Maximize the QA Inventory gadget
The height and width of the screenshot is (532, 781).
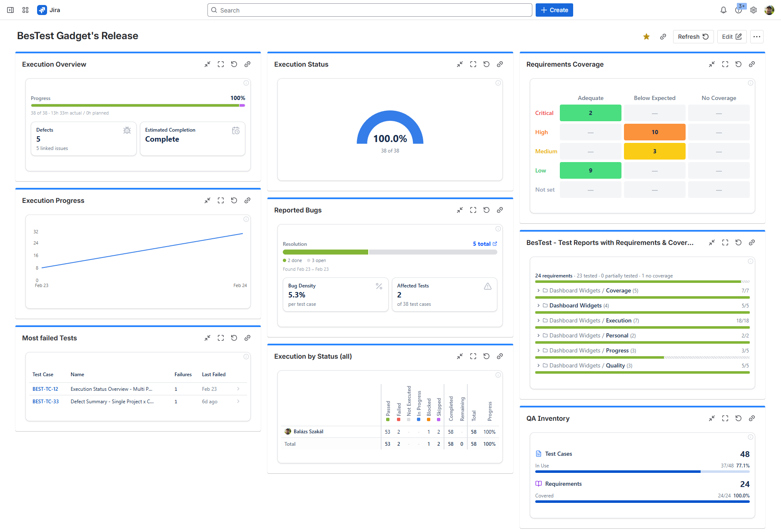(x=725, y=418)
